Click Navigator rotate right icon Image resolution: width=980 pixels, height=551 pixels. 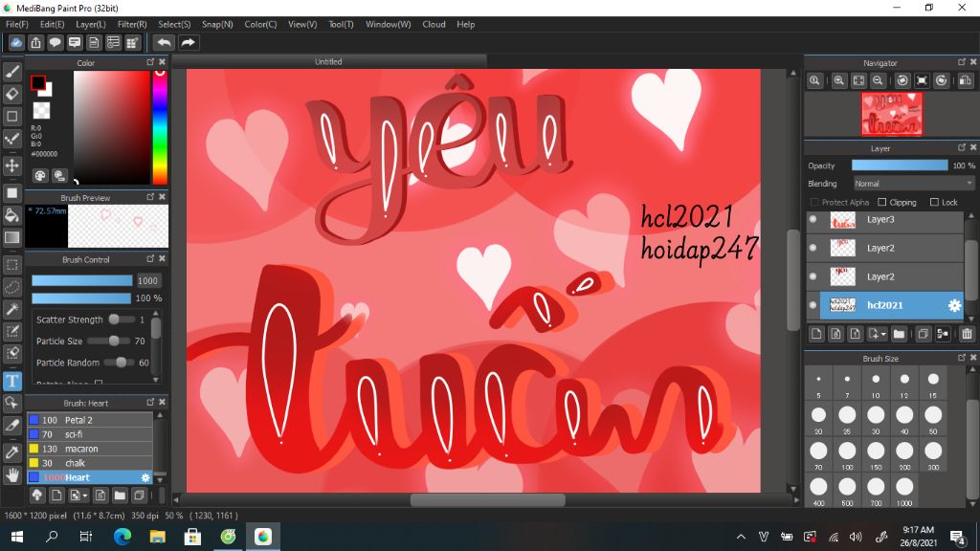click(x=942, y=80)
